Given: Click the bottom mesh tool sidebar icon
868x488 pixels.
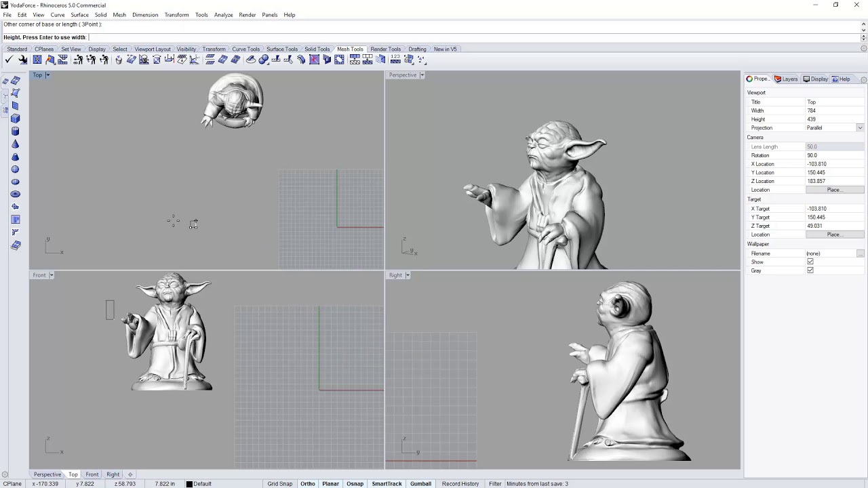Looking at the screenshot, I should point(16,245).
